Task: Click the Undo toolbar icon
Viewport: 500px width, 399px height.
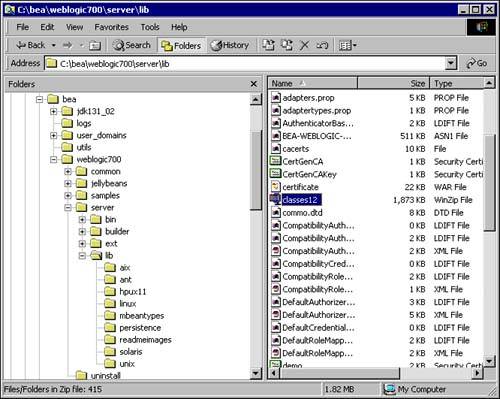Action: (x=322, y=45)
